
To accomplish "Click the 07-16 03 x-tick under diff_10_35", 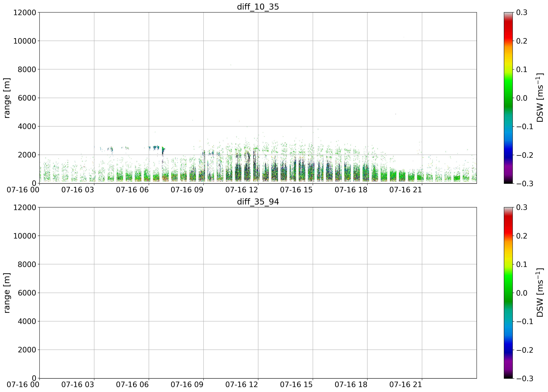I will point(78,190).
